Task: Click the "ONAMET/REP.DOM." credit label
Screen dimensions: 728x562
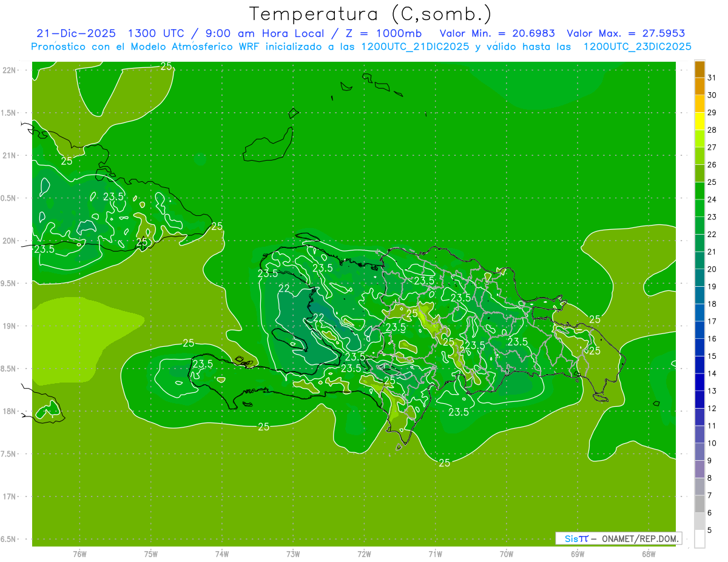Action: 641,538
